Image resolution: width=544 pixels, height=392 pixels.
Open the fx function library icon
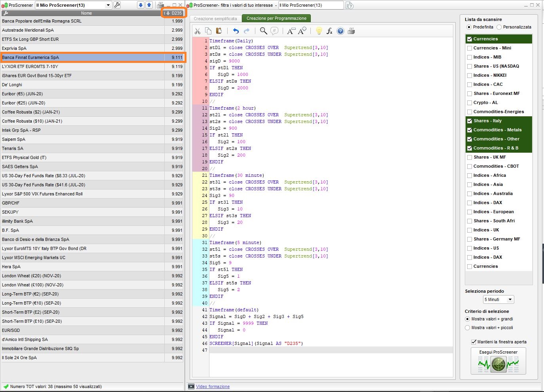[x=329, y=31]
